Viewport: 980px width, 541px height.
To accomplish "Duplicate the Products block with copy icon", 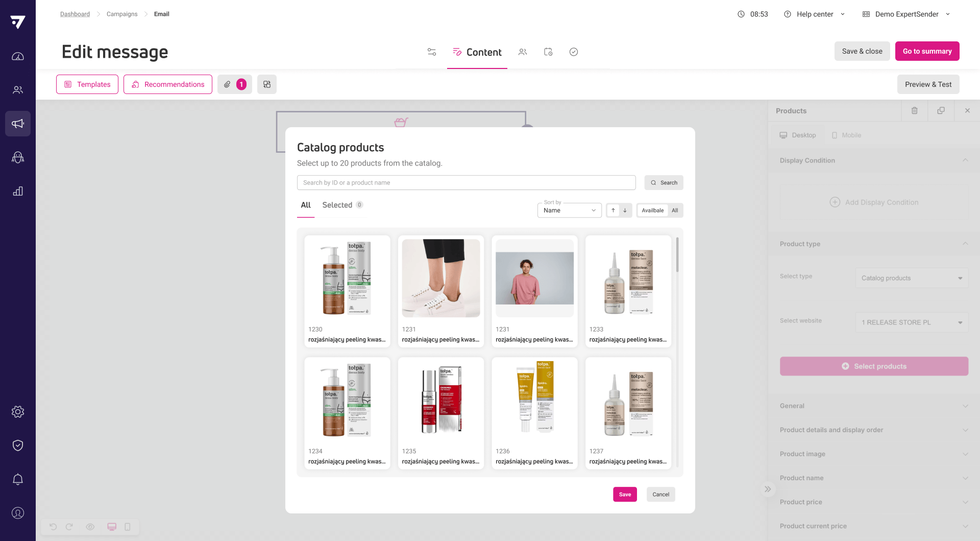I will (941, 110).
